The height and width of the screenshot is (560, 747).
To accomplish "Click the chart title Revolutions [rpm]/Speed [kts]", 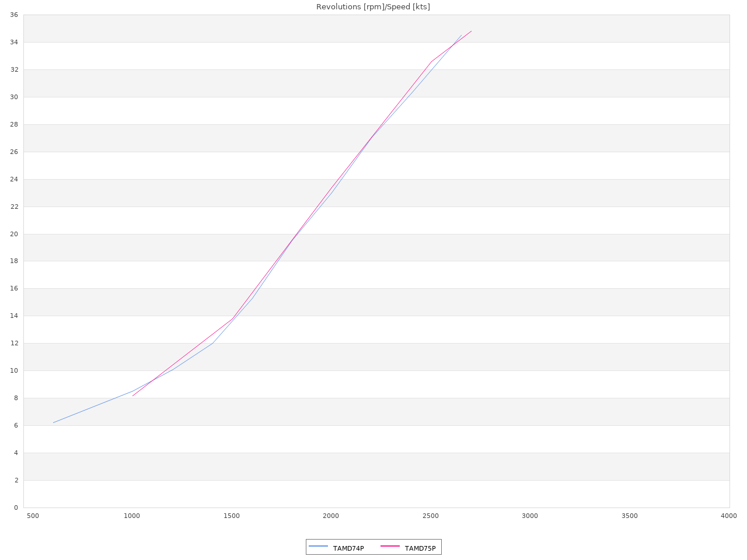I will 373,7.
